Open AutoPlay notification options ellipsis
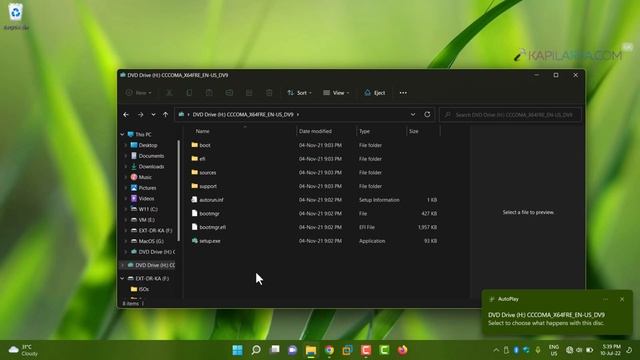The image size is (640, 360). tap(606, 299)
